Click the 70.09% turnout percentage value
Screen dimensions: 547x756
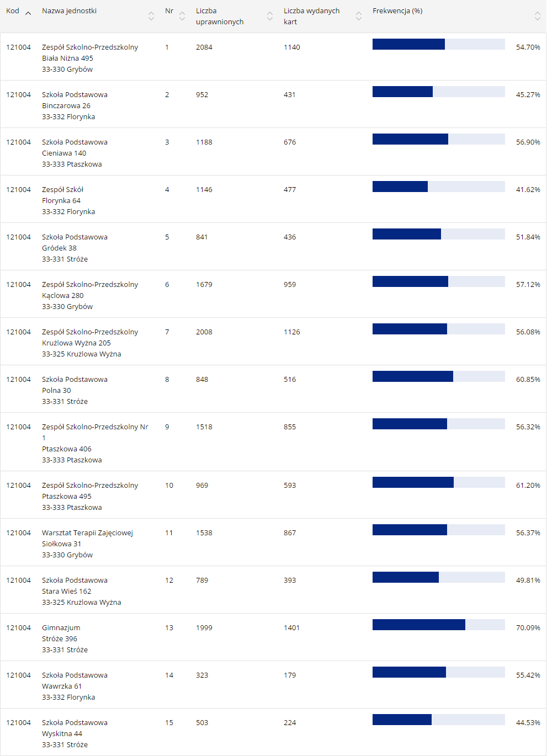point(528,628)
